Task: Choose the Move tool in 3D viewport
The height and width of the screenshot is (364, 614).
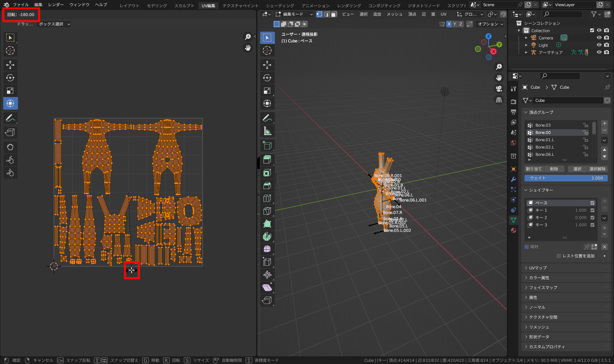Action: pos(267,65)
